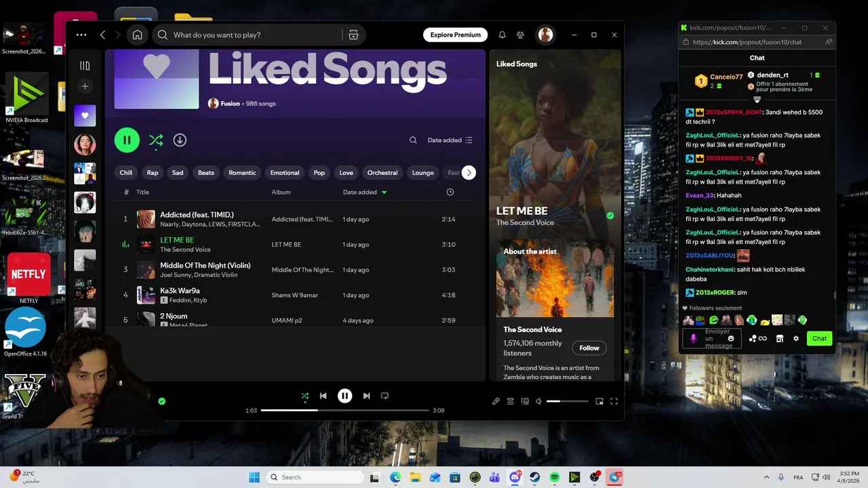Open Spotify from the Windows taskbar
Image resolution: width=868 pixels, height=488 pixels.
pyautogui.click(x=555, y=477)
